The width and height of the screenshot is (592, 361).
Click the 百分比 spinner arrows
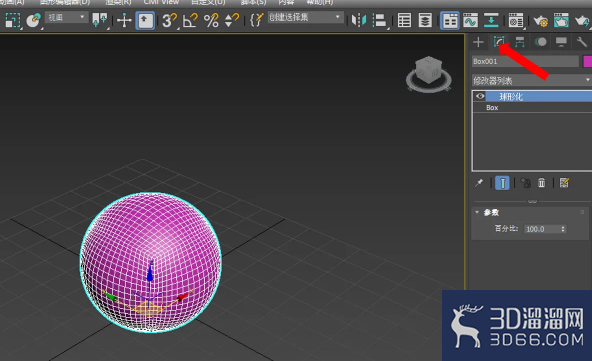tap(563, 229)
